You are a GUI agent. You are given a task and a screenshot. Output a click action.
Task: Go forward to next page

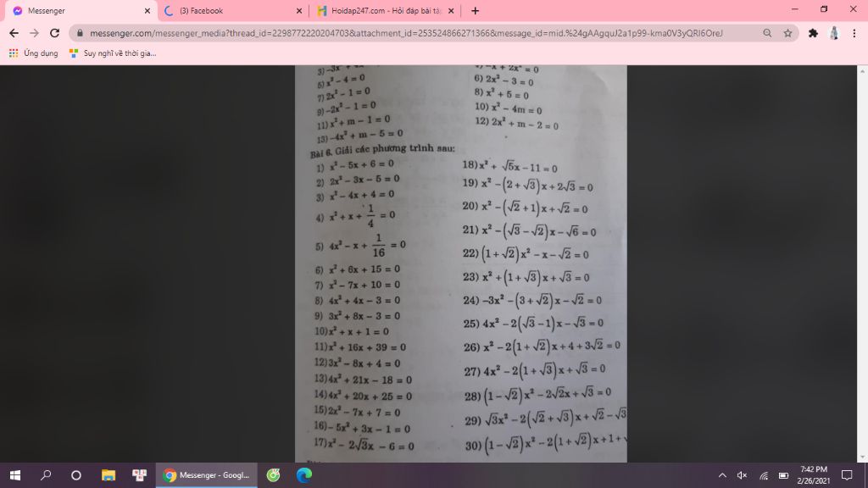pyautogui.click(x=34, y=33)
